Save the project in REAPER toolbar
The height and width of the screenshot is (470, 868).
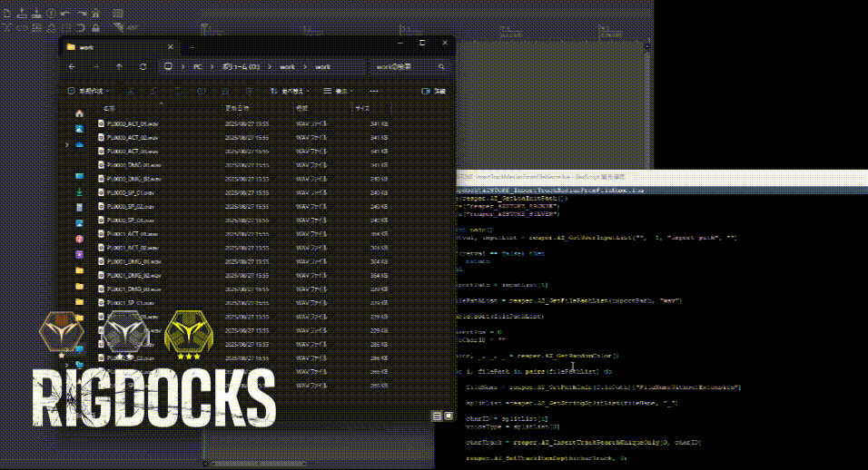36,13
